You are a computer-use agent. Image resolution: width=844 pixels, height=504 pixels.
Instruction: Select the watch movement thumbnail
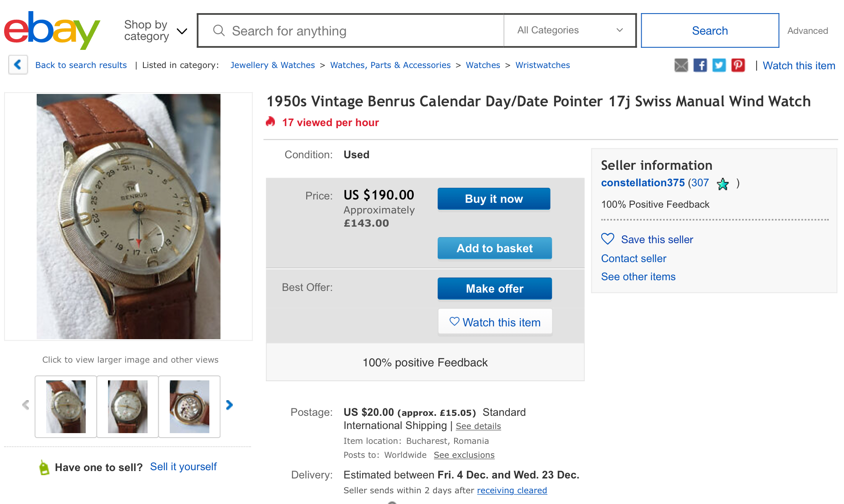pyautogui.click(x=190, y=406)
